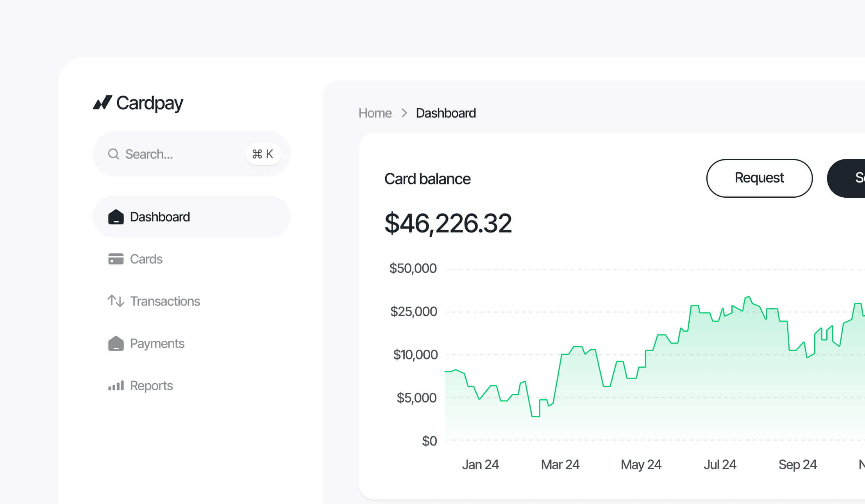Open the Dashboard menu item
This screenshot has height=504, width=865.
coord(160,217)
